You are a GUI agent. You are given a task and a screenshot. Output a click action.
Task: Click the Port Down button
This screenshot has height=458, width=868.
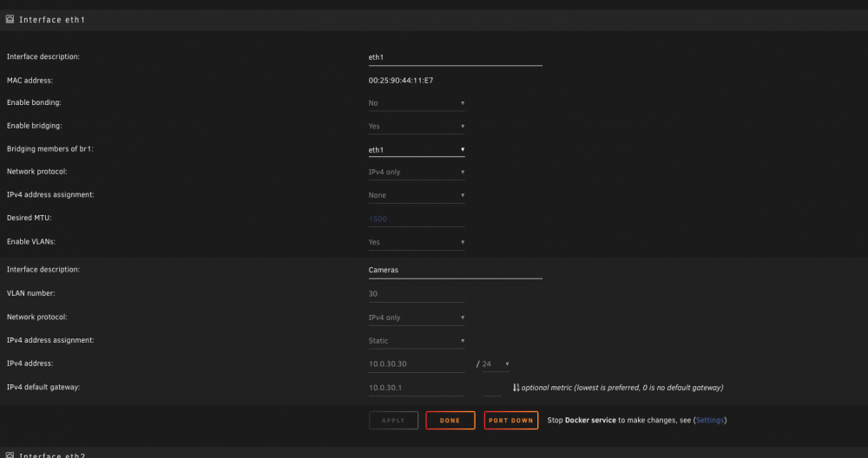(x=511, y=421)
